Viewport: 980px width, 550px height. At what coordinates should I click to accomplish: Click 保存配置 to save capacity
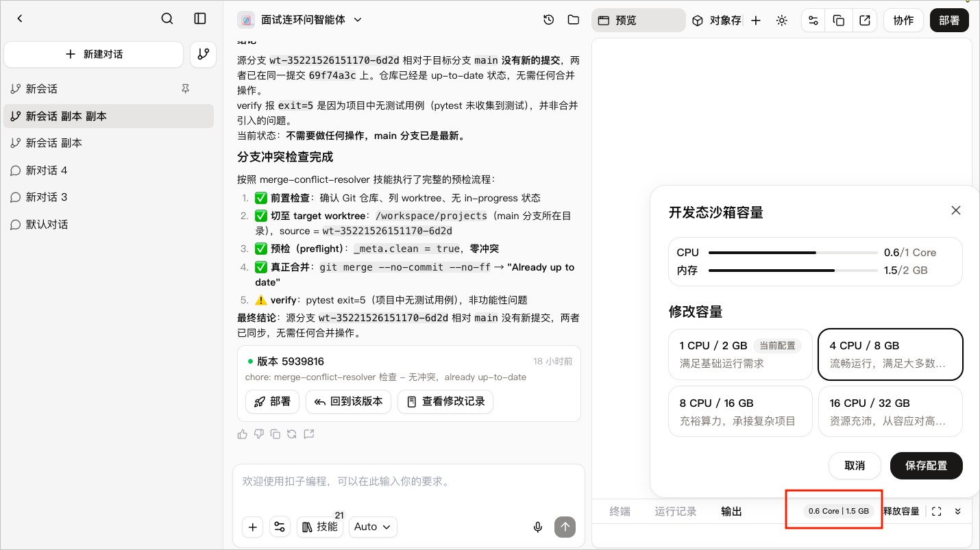(x=926, y=466)
